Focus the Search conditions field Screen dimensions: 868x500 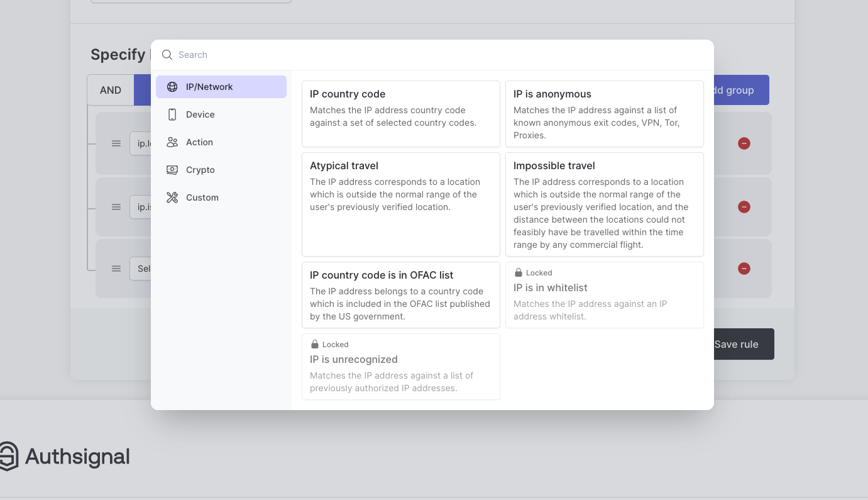(440, 55)
